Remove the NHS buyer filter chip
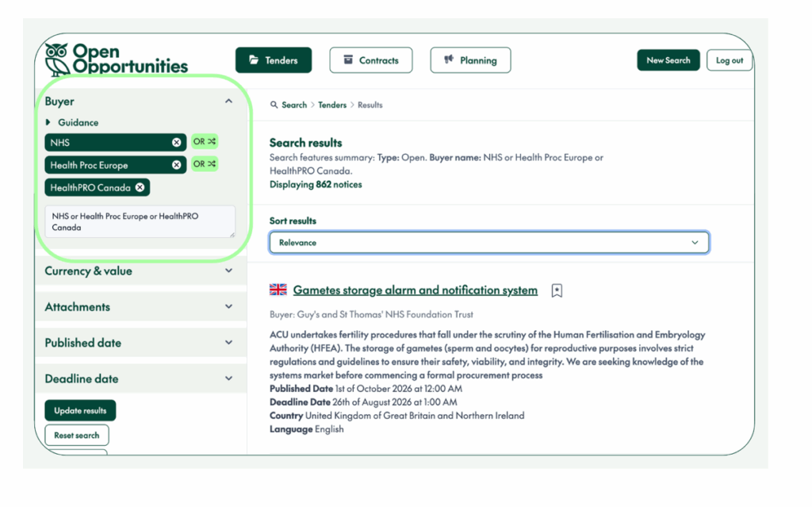The image size is (812, 507). click(176, 141)
